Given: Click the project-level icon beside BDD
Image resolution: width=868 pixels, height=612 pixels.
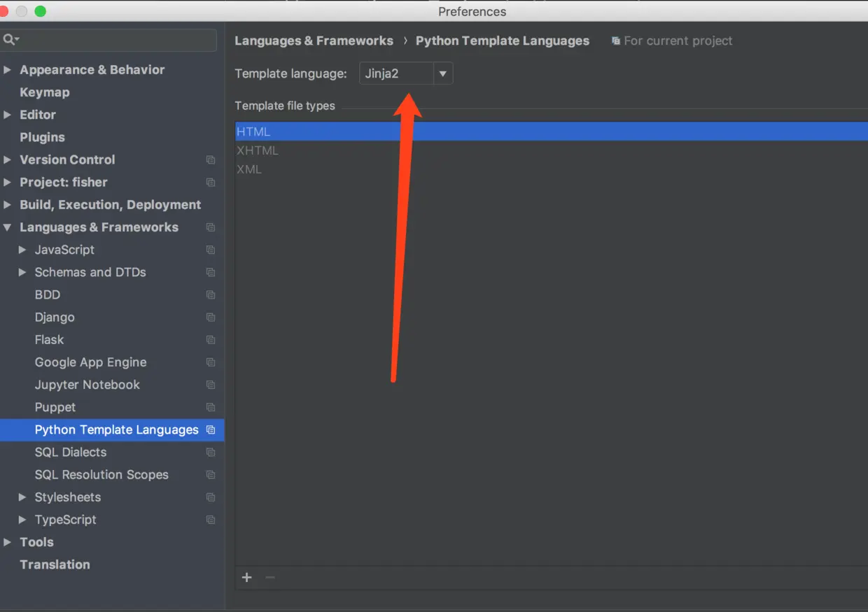Looking at the screenshot, I should coord(210,295).
